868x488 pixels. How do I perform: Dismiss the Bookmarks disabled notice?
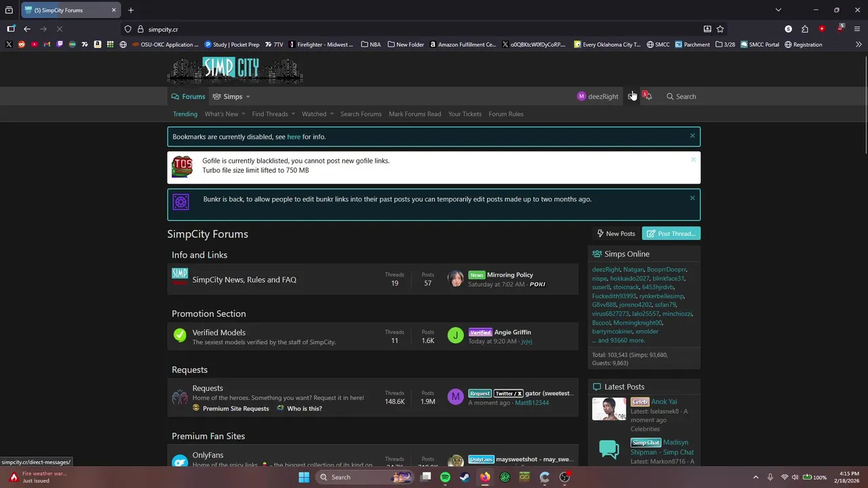coord(692,136)
